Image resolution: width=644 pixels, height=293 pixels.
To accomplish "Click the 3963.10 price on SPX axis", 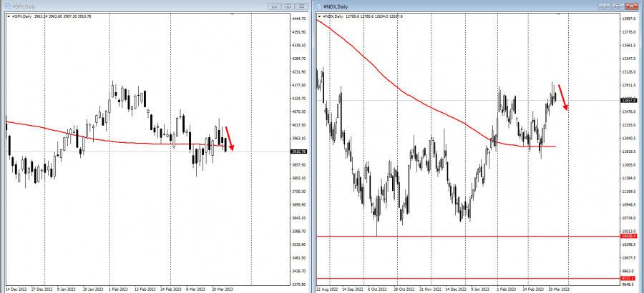I will [x=298, y=139].
